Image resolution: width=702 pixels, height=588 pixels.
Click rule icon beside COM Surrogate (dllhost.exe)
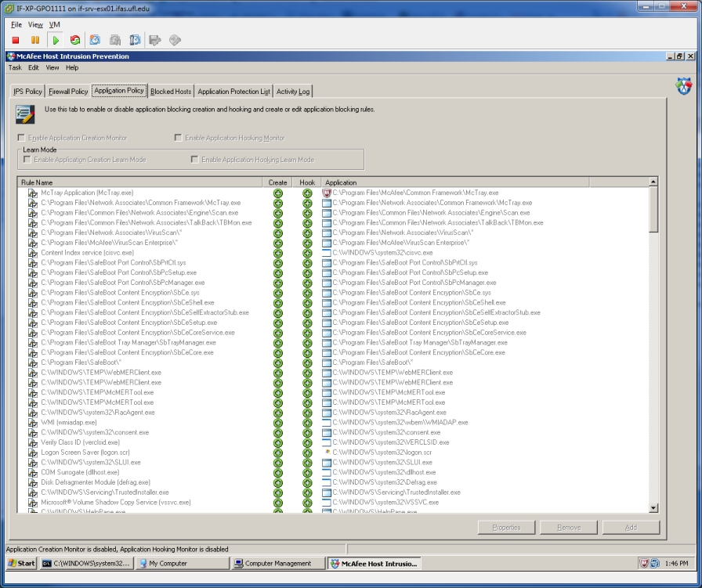pyautogui.click(x=33, y=473)
